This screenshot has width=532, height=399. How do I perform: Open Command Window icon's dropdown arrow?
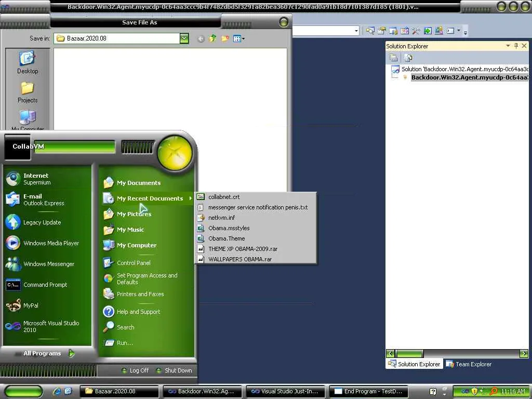(x=459, y=31)
